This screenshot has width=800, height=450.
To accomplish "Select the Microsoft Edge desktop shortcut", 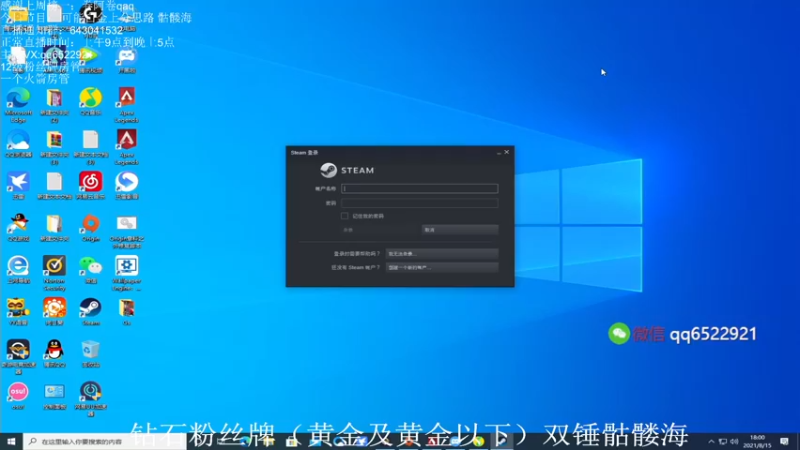I will pos(18,105).
